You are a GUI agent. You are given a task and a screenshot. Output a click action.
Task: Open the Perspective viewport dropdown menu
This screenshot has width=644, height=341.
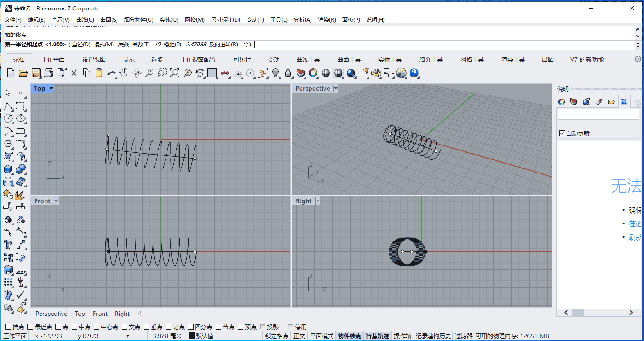335,88
